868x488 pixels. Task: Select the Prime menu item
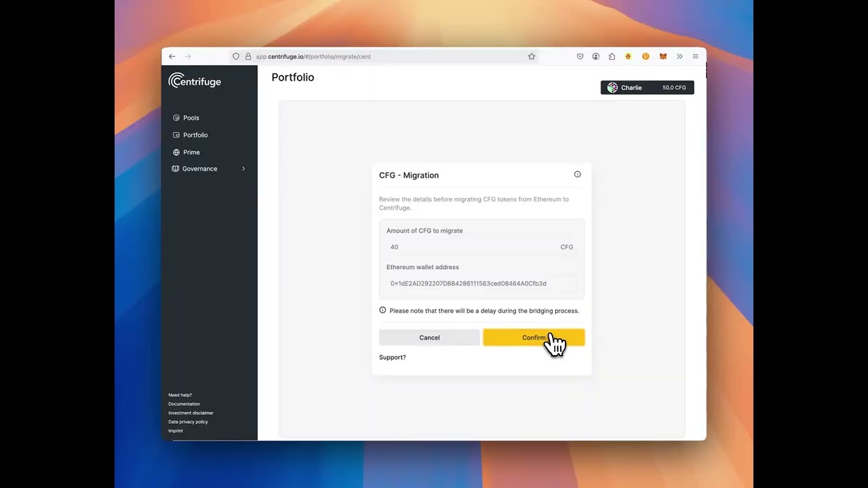191,152
